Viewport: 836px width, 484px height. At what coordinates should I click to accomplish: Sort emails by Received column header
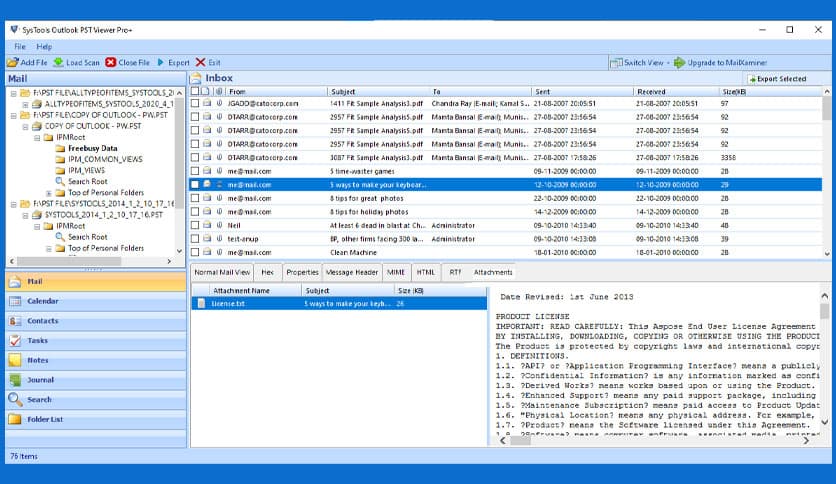tap(676, 92)
